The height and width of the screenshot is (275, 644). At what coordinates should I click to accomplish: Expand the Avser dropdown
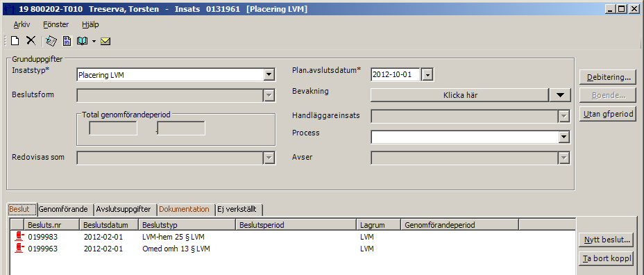(x=564, y=158)
